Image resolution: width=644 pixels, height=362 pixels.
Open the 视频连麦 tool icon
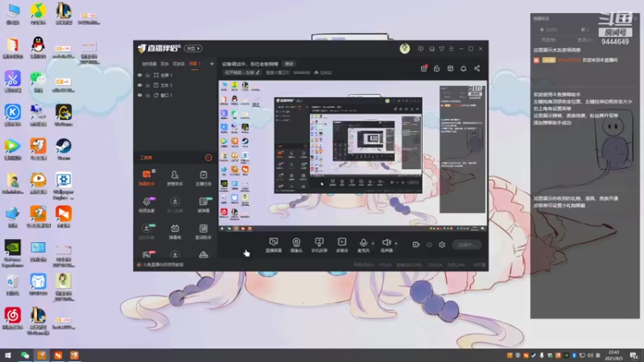tap(147, 204)
